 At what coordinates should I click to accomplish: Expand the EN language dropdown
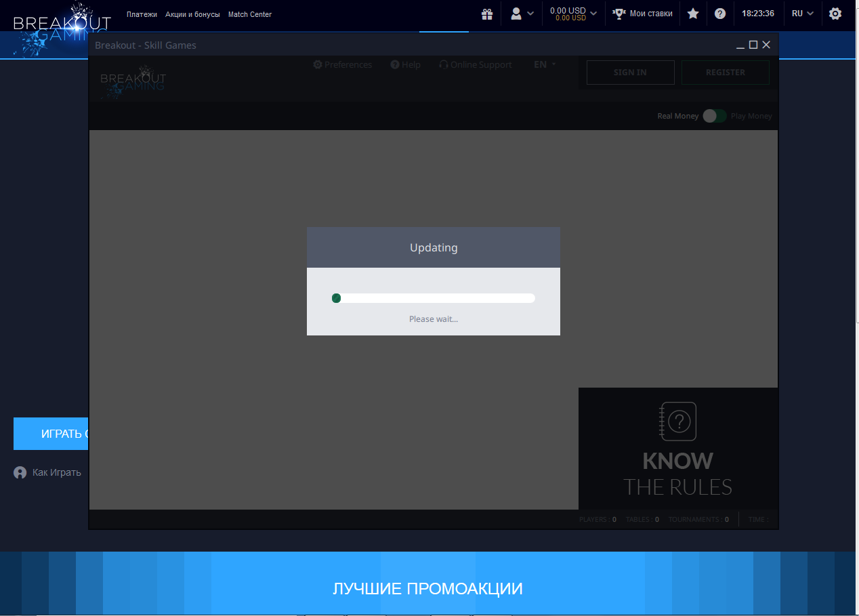(544, 64)
